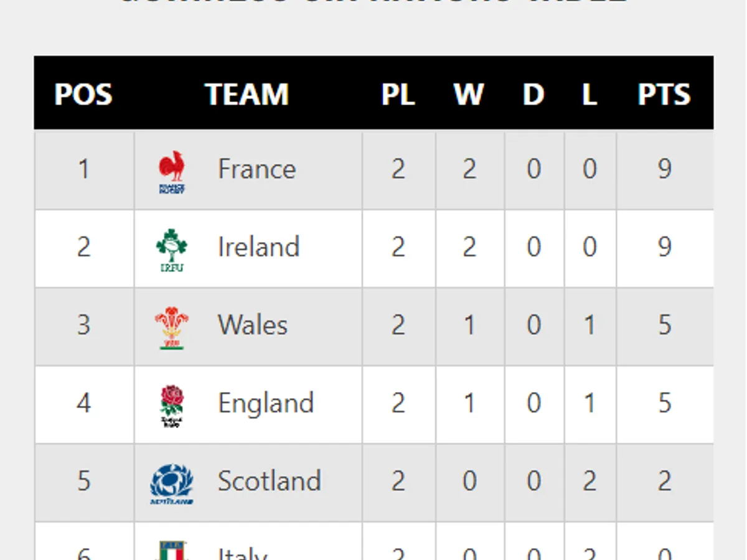
Task: Click the POS column header
Action: 83,95
